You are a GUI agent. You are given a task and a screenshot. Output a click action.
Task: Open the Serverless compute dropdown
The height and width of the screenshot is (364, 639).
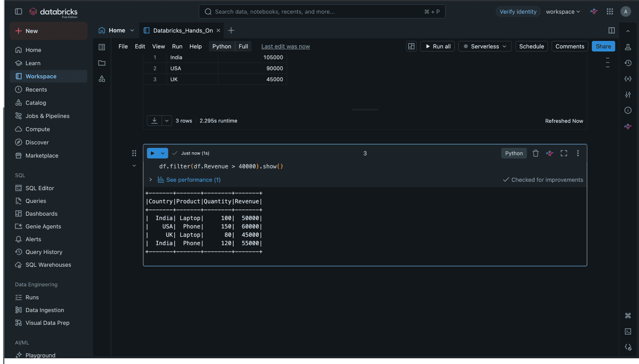(485, 46)
